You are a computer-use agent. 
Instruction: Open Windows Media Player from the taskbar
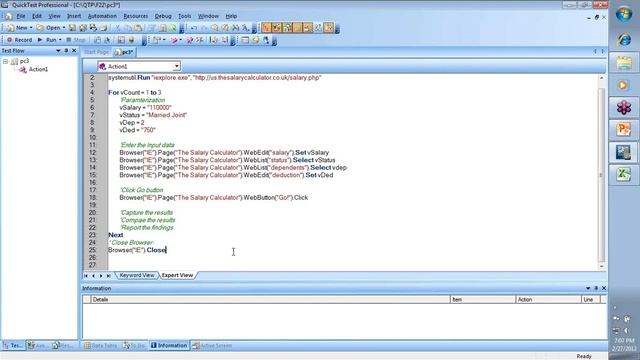click(624, 85)
